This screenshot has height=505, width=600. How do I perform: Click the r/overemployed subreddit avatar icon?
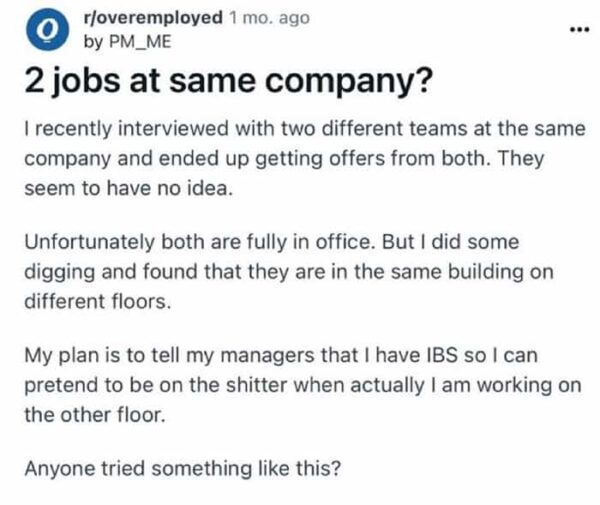pyautogui.click(x=42, y=30)
